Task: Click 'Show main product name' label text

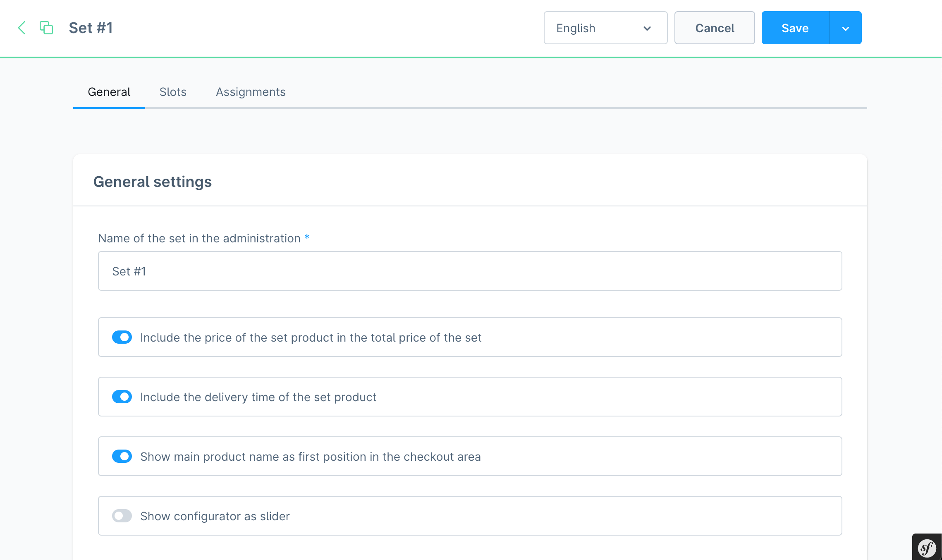Action: [311, 457]
